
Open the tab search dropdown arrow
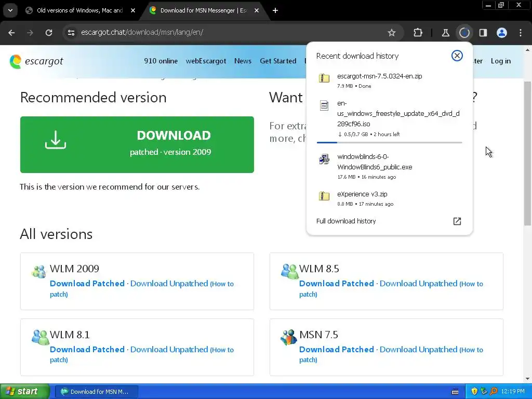[x=10, y=10]
